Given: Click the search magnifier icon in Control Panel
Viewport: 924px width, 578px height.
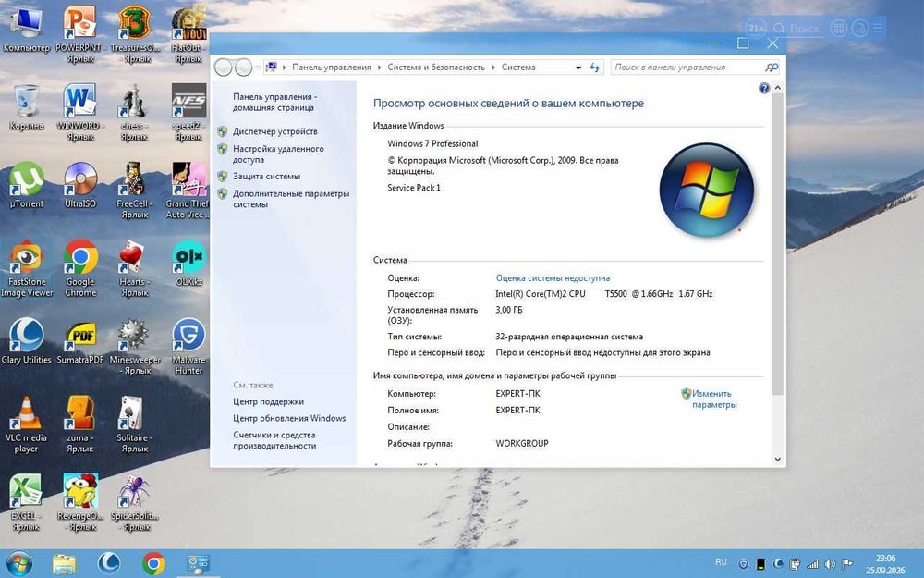Looking at the screenshot, I should [772, 68].
